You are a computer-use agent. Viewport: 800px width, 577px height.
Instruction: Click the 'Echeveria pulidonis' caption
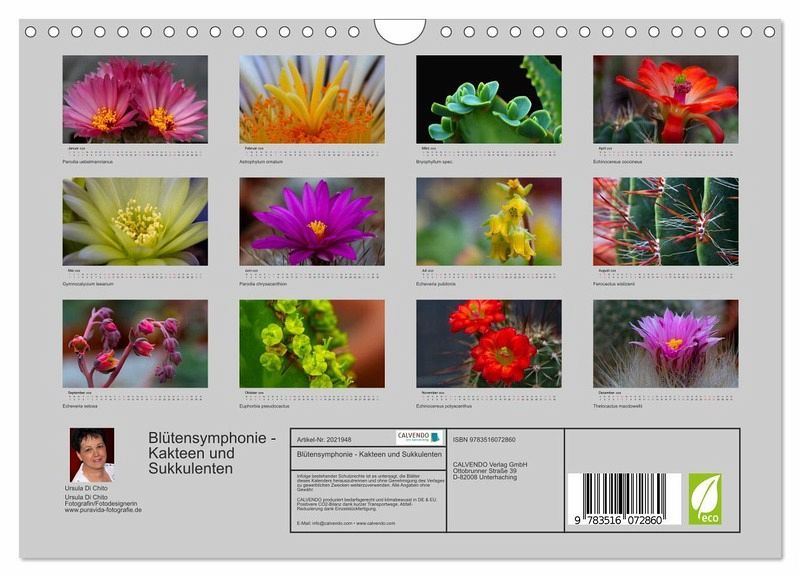coord(436,284)
